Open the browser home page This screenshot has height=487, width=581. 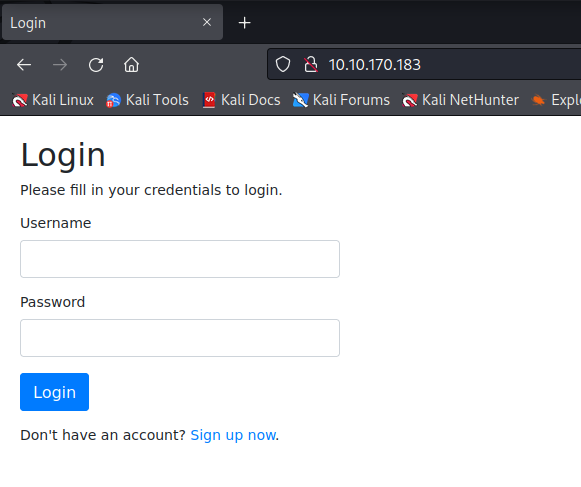pyautogui.click(x=131, y=65)
